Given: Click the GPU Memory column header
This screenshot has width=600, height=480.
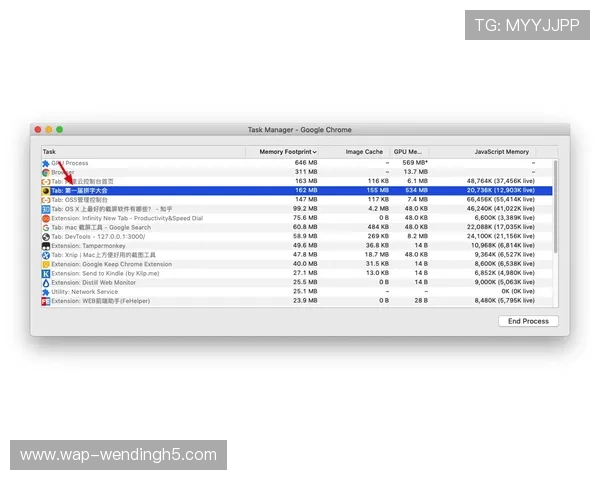Looking at the screenshot, I should [408, 152].
